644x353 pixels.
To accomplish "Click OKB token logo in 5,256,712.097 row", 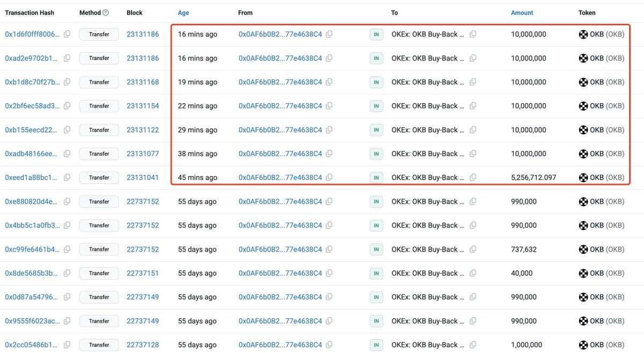I will click(x=583, y=178).
